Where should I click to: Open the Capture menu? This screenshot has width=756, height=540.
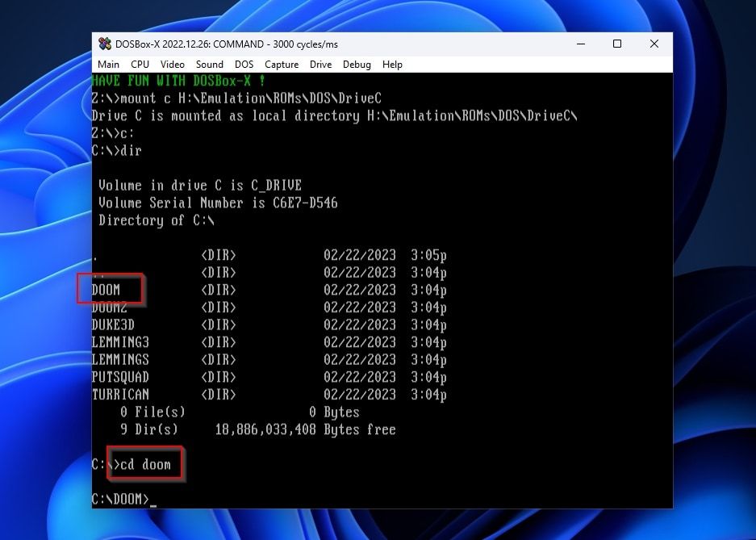tap(282, 65)
